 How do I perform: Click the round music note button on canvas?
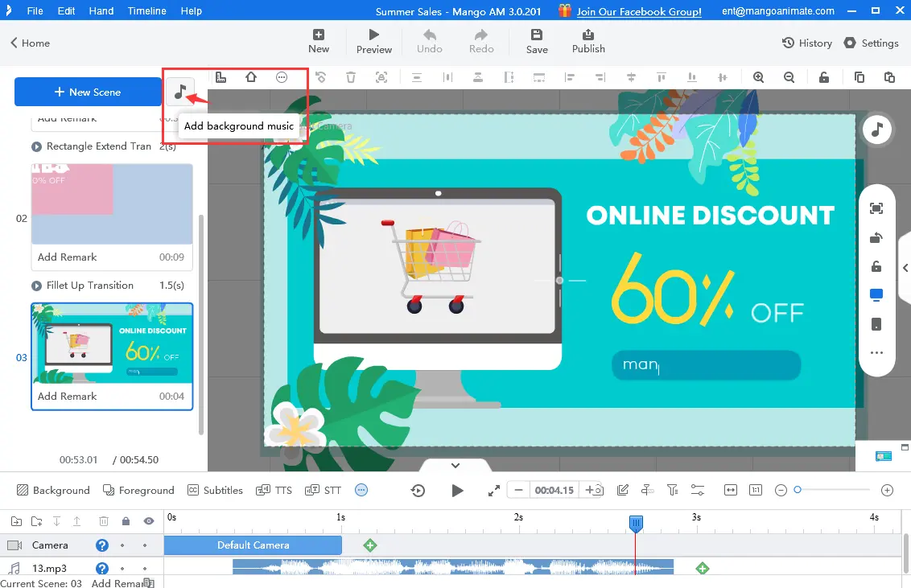tap(876, 129)
